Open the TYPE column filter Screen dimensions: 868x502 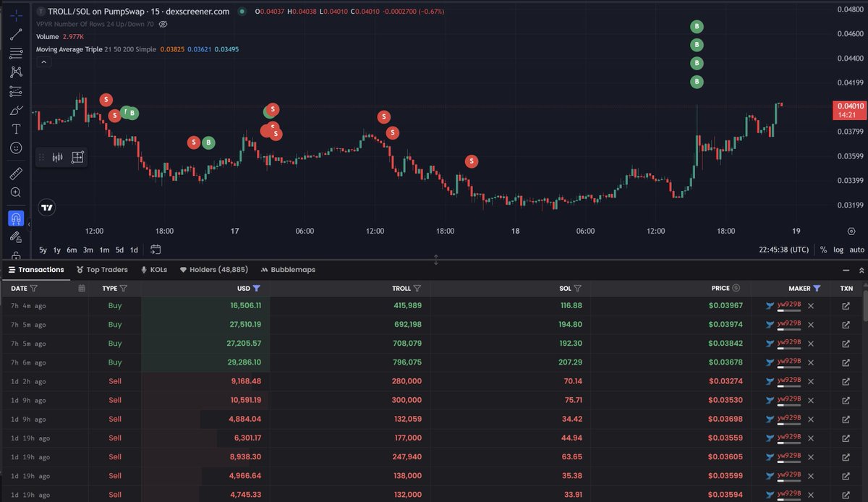point(124,288)
